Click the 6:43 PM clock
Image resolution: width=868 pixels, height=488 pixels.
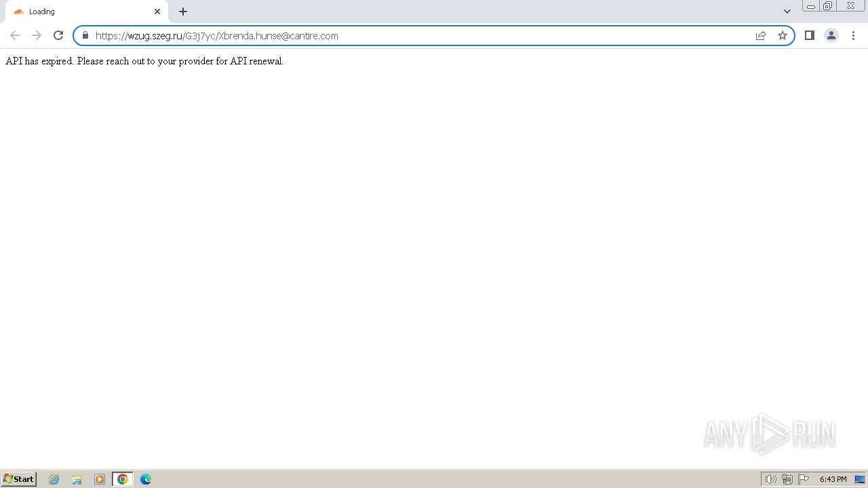tap(833, 479)
